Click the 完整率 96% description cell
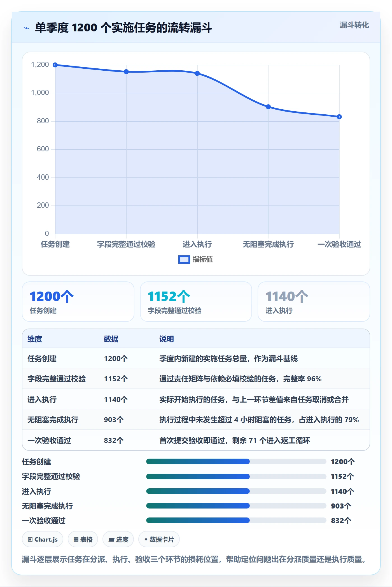 coord(240,379)
